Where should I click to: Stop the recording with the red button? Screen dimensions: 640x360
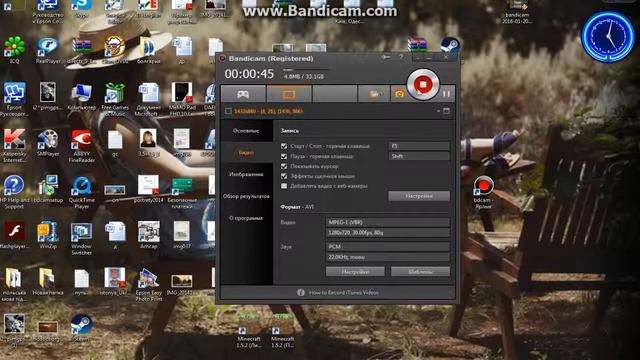click(x=423, y=84)
